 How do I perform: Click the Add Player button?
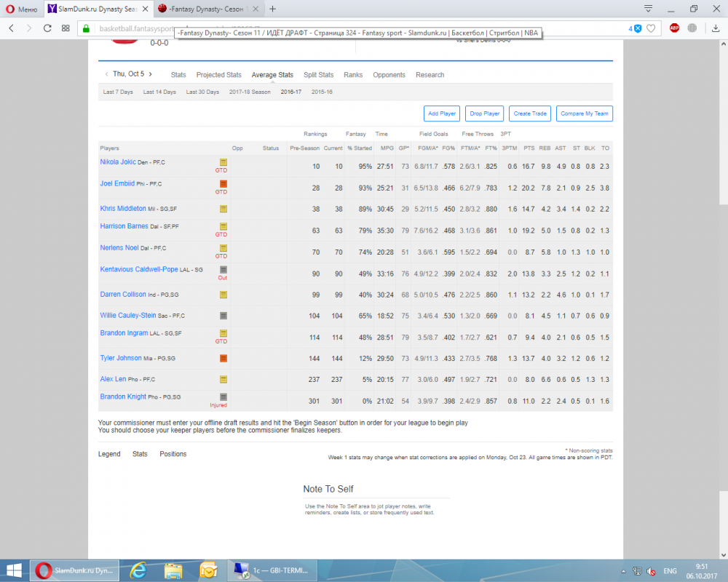pyautogui.click(x=442, y=113)
